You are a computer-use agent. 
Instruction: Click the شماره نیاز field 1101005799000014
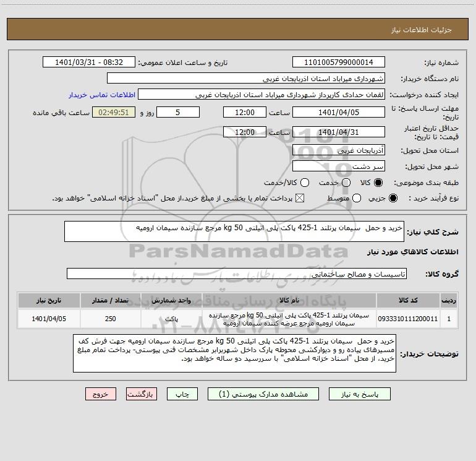(x=339, y=62)
